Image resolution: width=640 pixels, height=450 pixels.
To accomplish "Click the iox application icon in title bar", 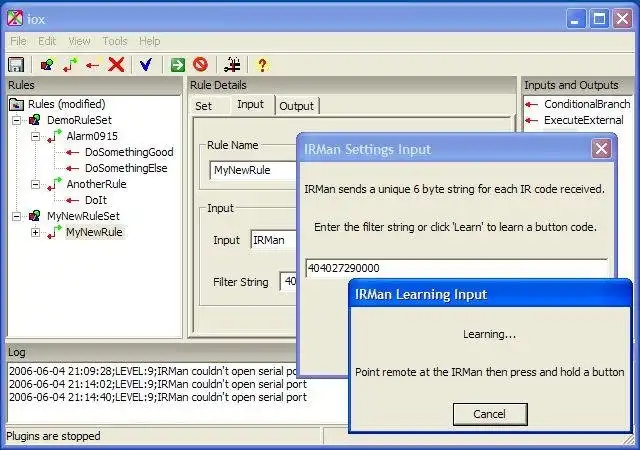I will pos(15,18).
